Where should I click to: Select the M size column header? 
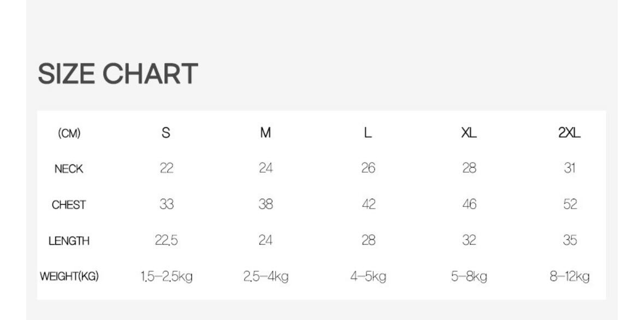tap(265, 134)
